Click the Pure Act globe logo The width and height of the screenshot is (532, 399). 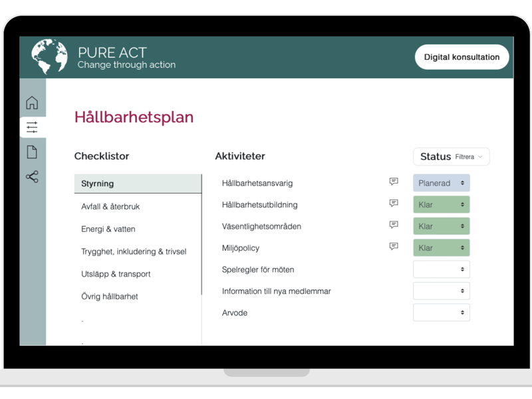tap(50, 57)
